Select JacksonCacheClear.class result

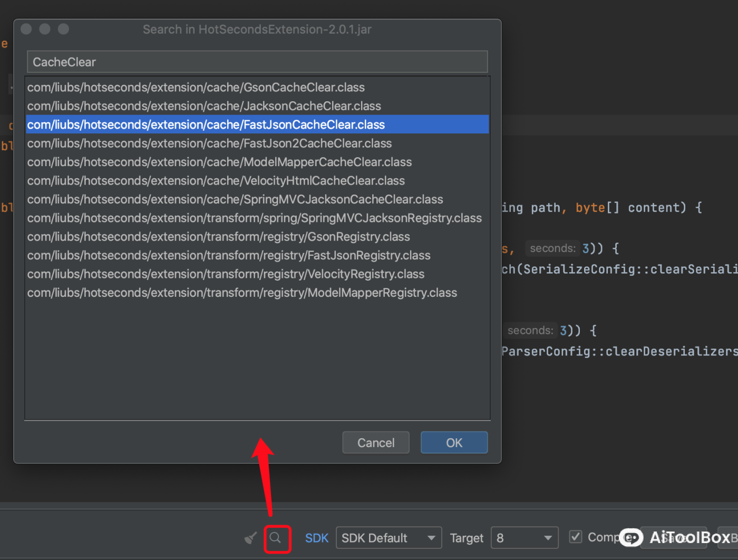204,106
